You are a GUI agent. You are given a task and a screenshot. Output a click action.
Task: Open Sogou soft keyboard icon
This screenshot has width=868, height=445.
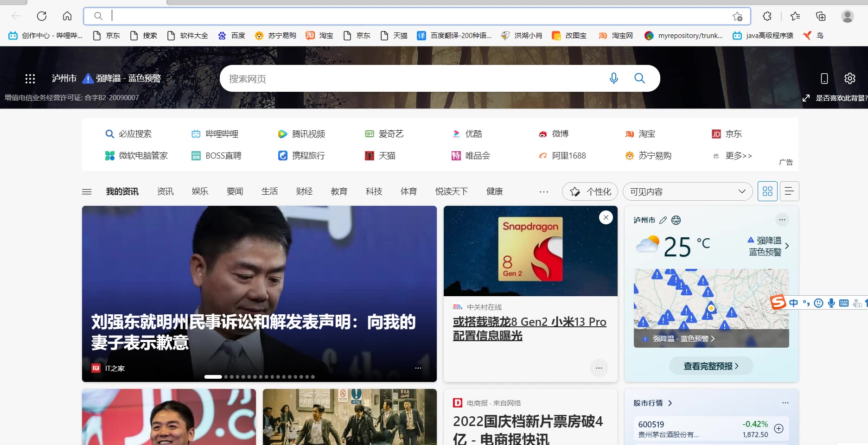pyautogui.click(x=844, y=303)
